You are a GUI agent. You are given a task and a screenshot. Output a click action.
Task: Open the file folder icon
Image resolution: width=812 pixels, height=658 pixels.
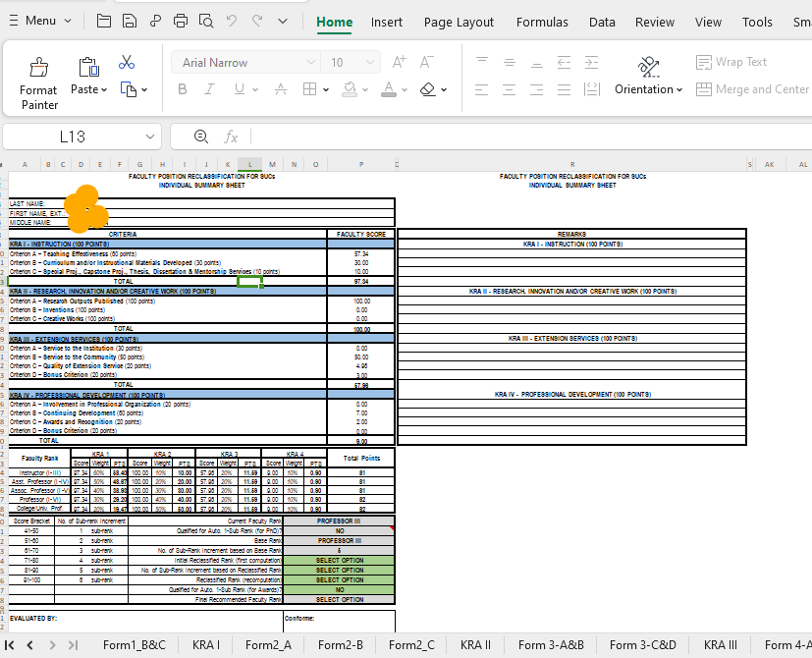(103, 22)
